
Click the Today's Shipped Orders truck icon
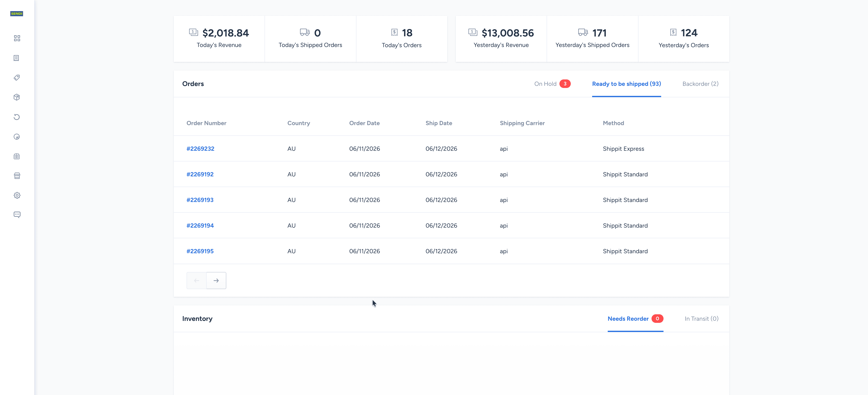(305, 32)
